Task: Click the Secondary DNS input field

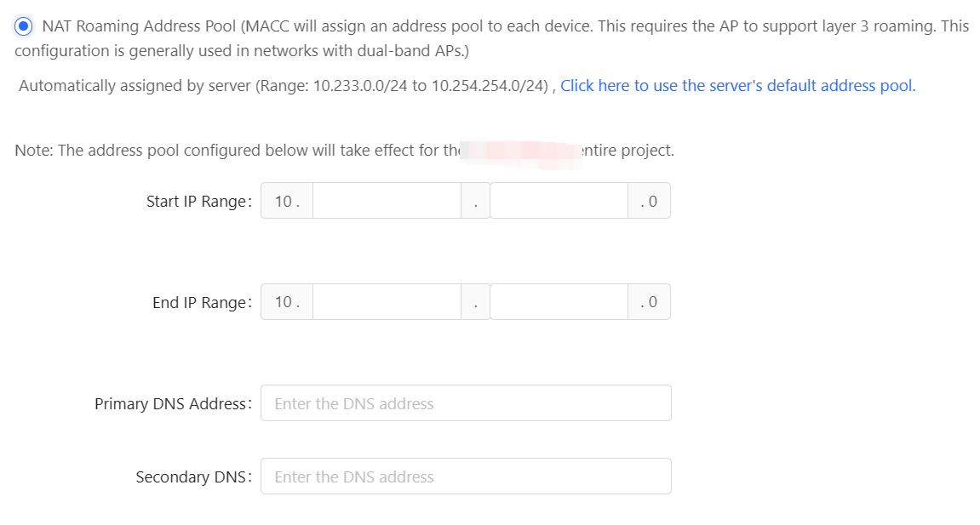Action: pos(466,477)
